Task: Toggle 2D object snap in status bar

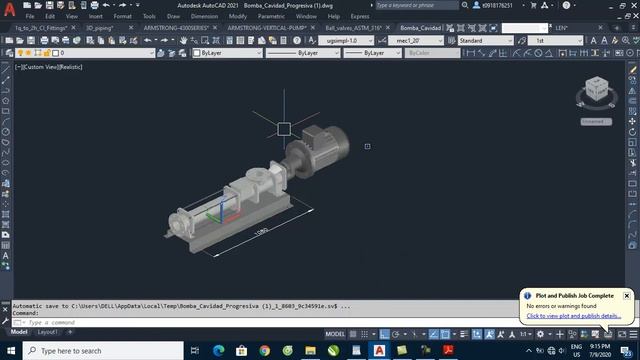Action: pos(445,334)
